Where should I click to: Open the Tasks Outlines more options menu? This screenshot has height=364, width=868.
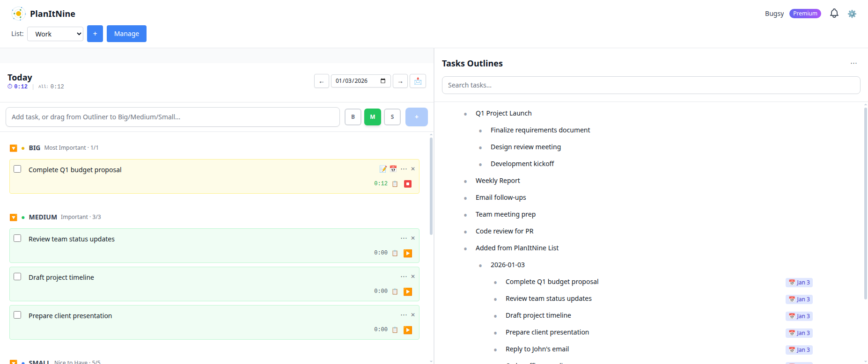click(853, 63)
